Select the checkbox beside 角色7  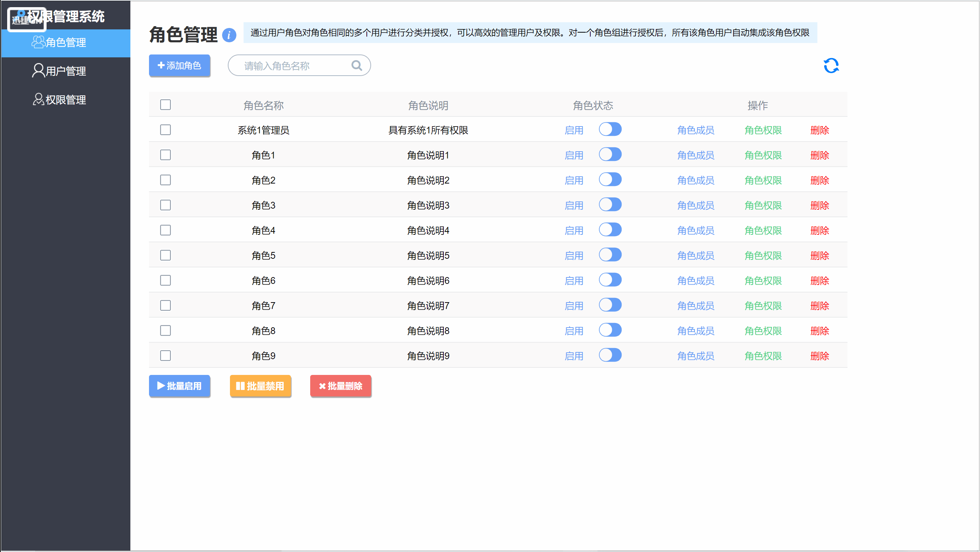tap(165, 305)
